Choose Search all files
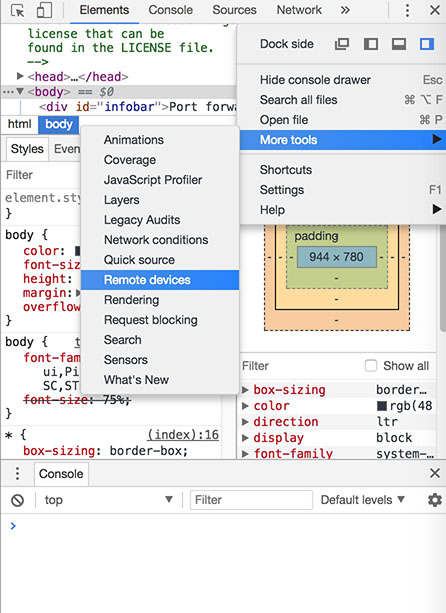 point(342,100)
